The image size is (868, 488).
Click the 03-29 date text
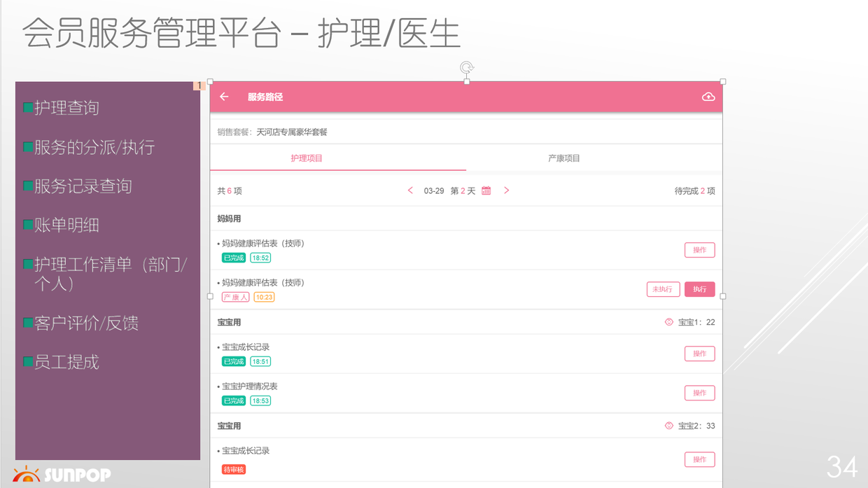[x=434, y=190]
